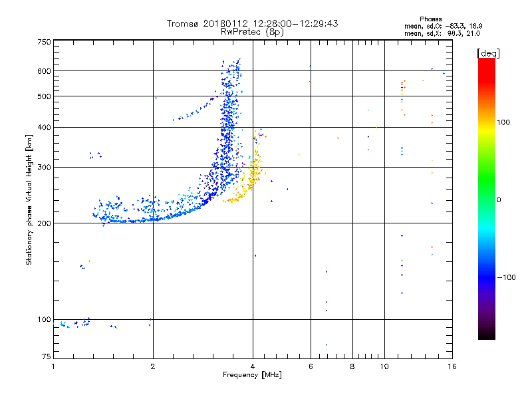Click the y-axis tick label '75'
532x399 pixels.
[47, 356]
